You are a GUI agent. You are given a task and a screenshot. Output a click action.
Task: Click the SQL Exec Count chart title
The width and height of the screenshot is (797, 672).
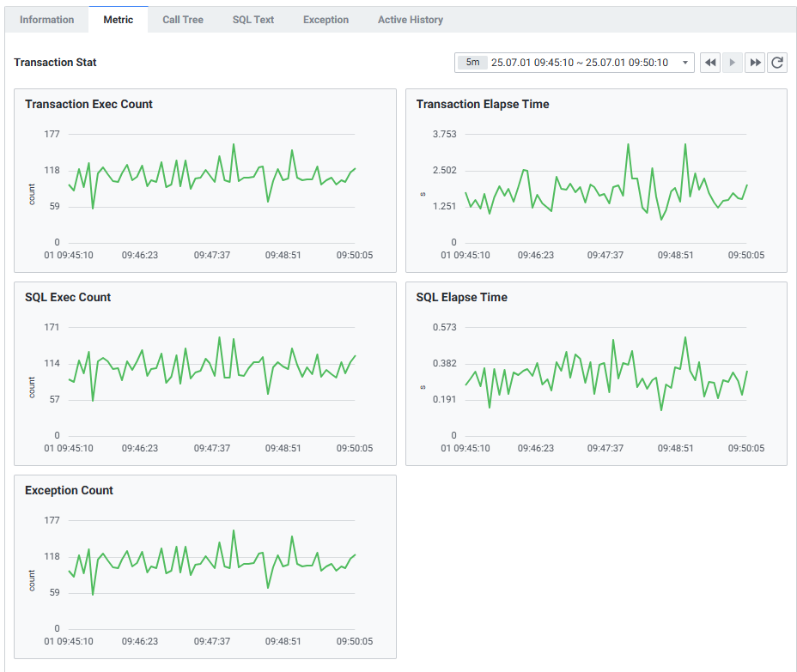tap(68, 297)
